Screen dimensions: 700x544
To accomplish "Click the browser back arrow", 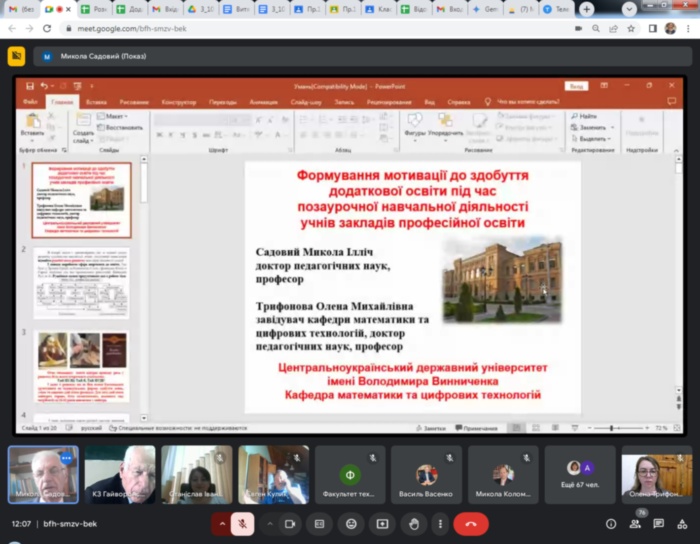I will (11, 28).
